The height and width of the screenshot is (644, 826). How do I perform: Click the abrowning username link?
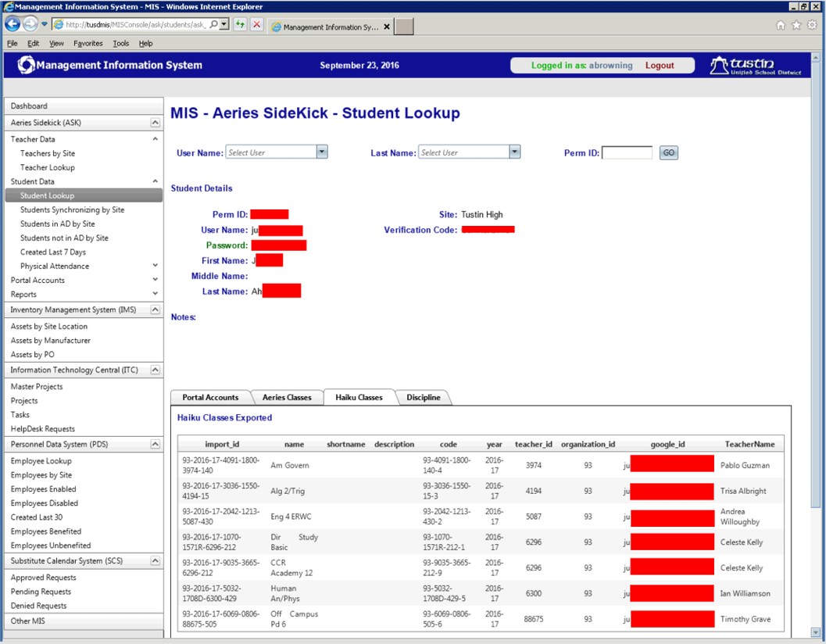click(x=610, y=66)
